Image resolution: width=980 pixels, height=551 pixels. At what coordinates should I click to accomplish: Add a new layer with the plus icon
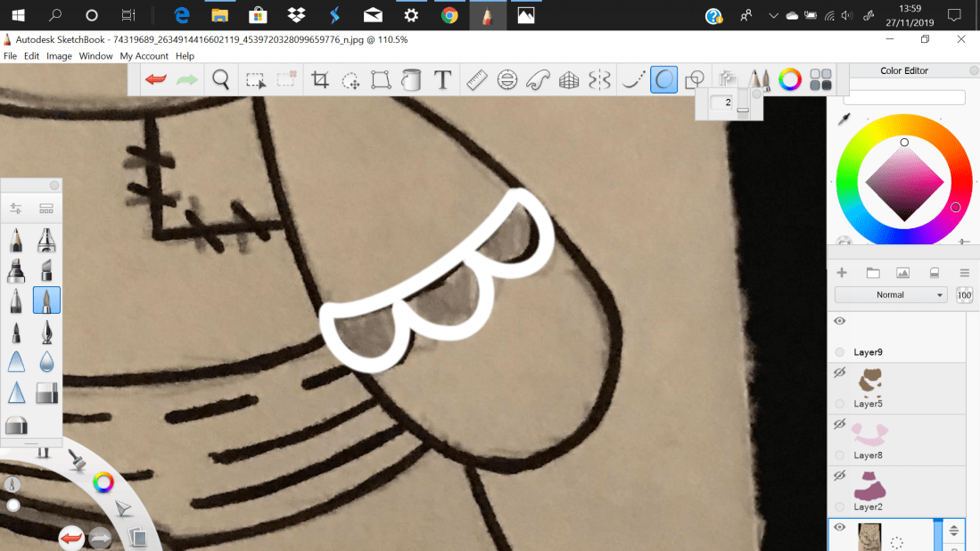(x=842, y=273)
